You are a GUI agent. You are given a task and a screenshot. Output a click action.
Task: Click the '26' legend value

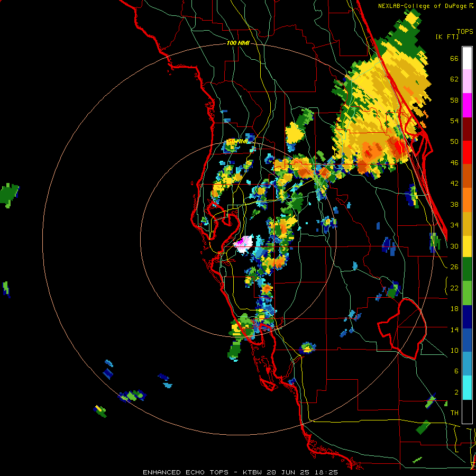[x=454, y=267]
